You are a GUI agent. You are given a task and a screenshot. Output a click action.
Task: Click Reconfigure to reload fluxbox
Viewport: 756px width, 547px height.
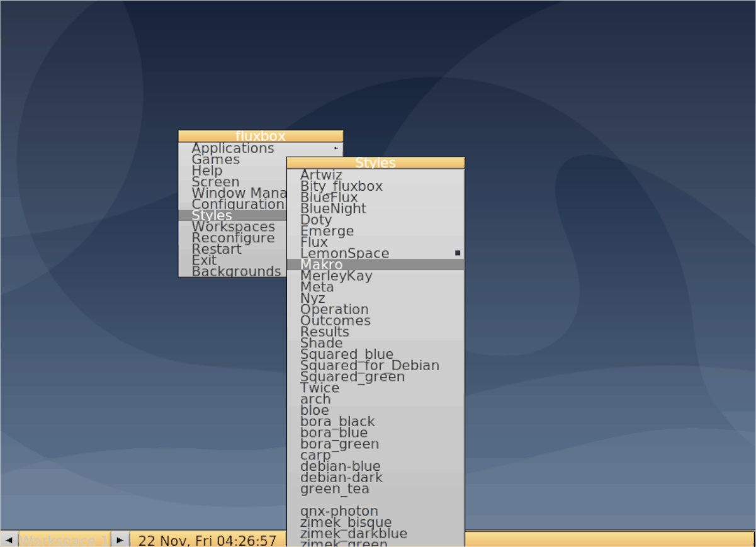[233, 238]
